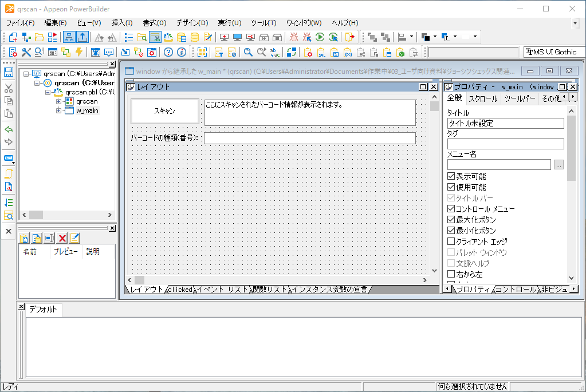The height and width of the screenshot is (392, 586).
Task: Uncheck the 表示可能 checkbox
Action: [x=450, y=178]
